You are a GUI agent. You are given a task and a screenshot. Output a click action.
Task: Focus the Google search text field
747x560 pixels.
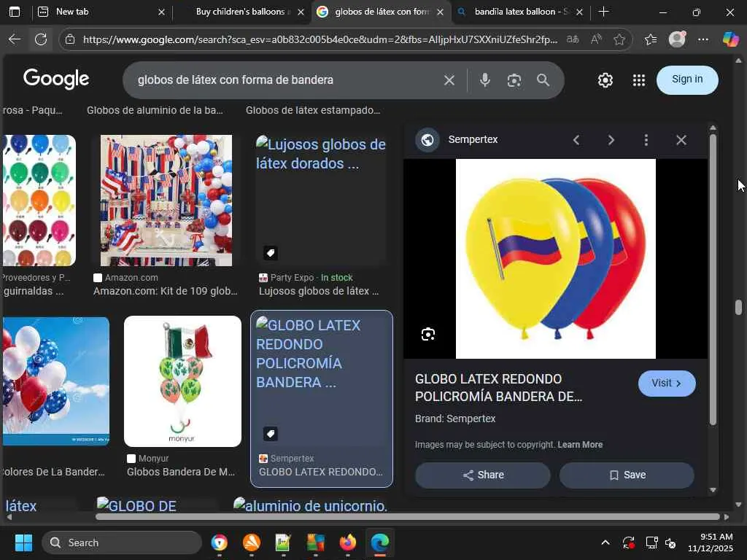286,80
